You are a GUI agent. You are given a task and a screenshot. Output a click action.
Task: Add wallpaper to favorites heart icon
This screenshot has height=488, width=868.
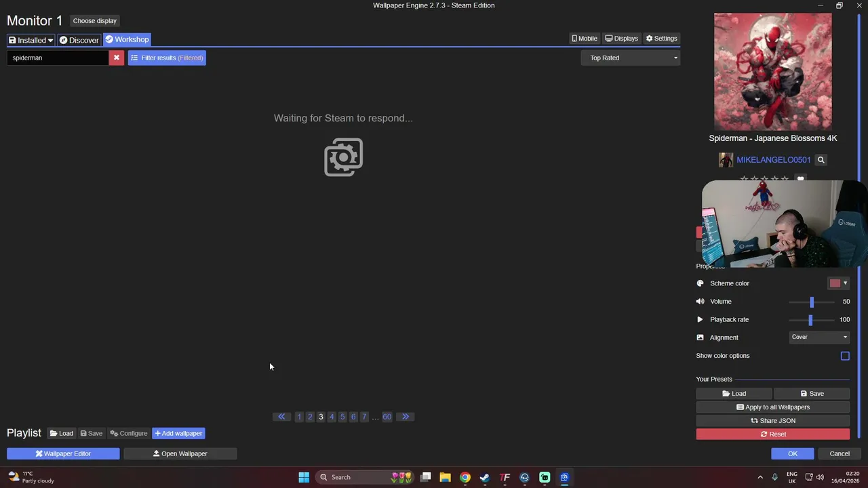(800, 179)
